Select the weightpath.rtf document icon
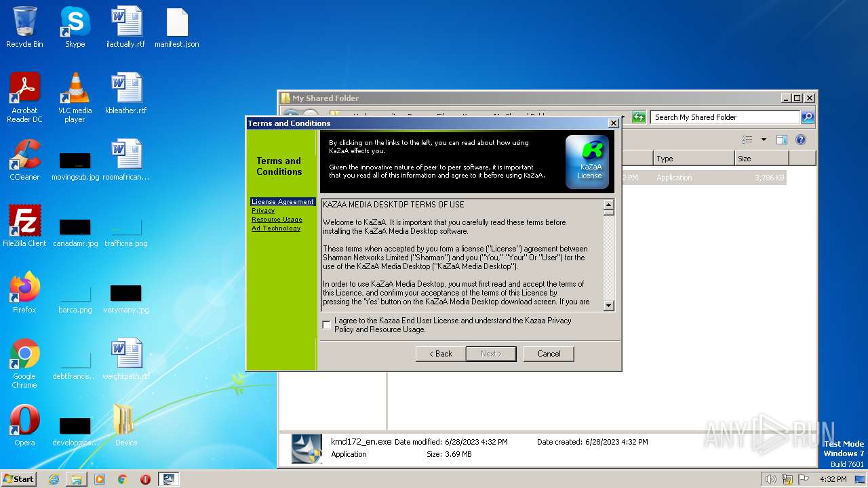This screenshot has width=868, height=488. [x=126, y=359]
